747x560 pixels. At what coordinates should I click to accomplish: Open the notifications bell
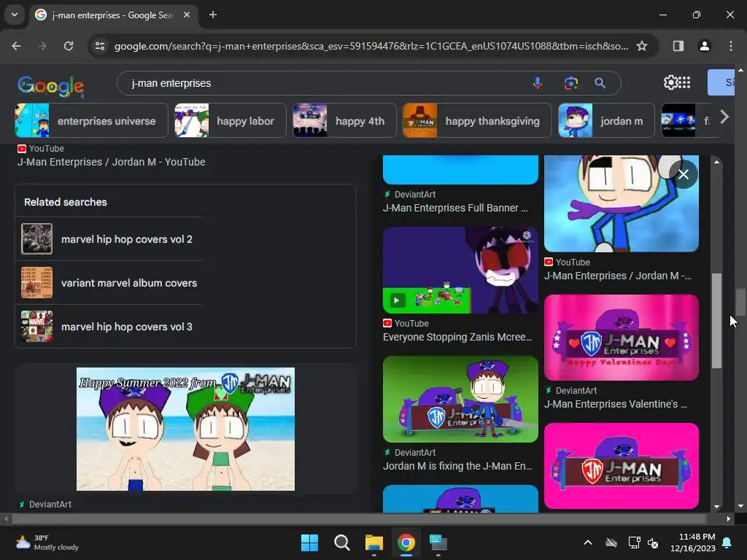tap(727, 542)
